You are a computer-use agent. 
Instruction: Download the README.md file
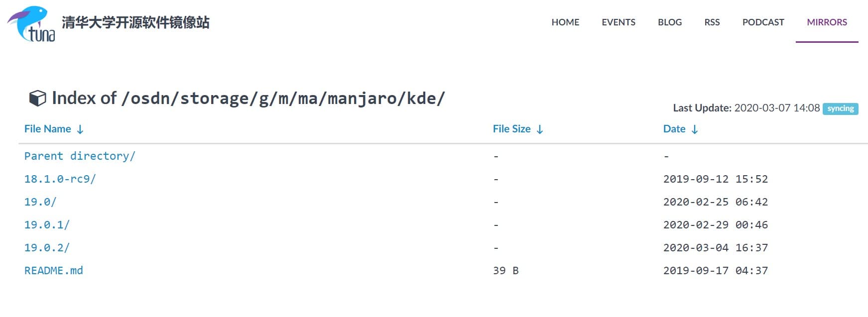click(54, 271)
